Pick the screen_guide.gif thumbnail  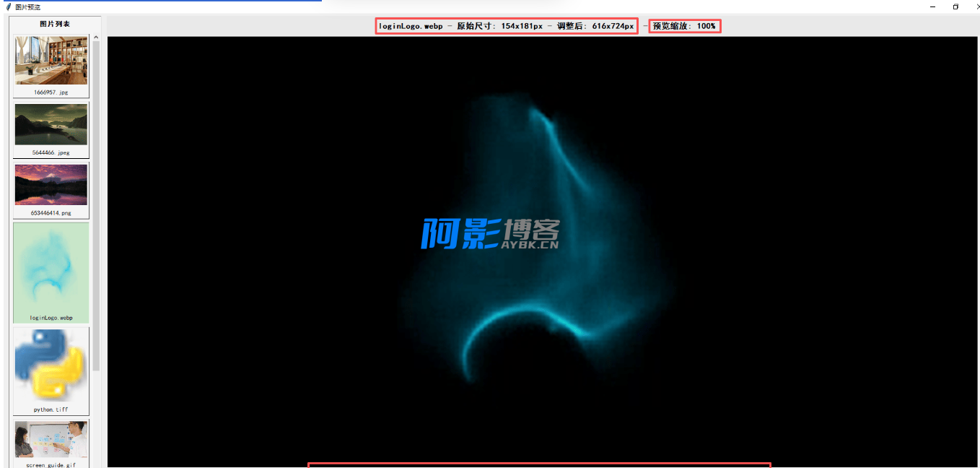tap(51, 440)
